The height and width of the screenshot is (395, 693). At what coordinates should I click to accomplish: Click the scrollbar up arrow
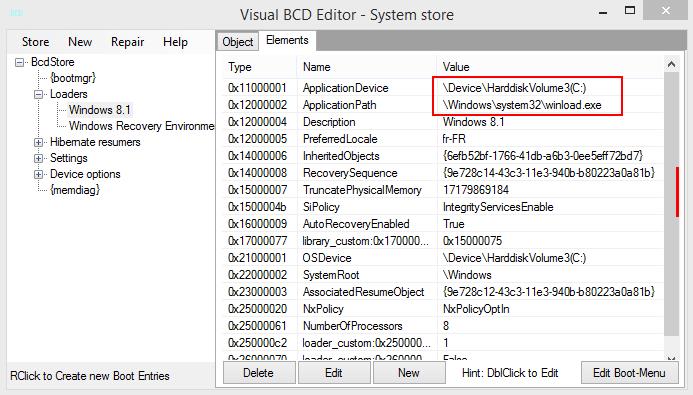[671, 65]
